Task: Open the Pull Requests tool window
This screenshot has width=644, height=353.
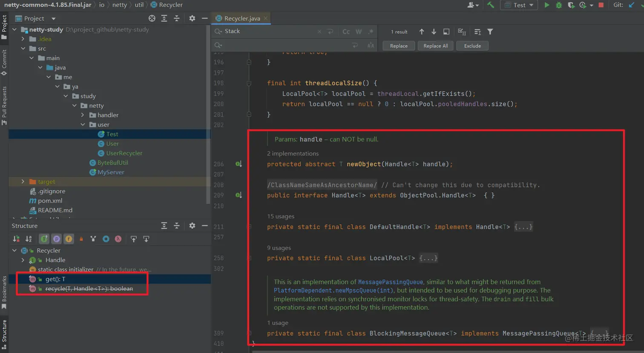Action: [x=4, y=106]
